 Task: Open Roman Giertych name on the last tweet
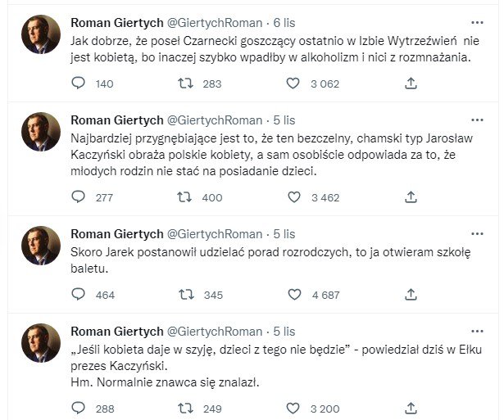pyautogui.click(x=117, y=332)
